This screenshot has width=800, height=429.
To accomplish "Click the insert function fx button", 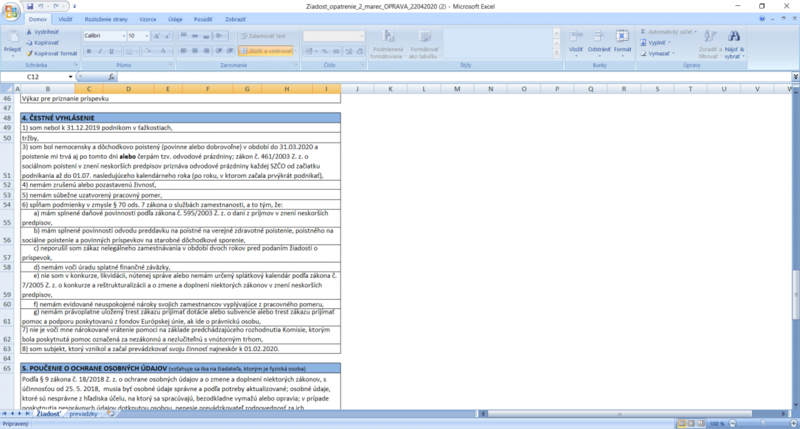I will [111, 77].
